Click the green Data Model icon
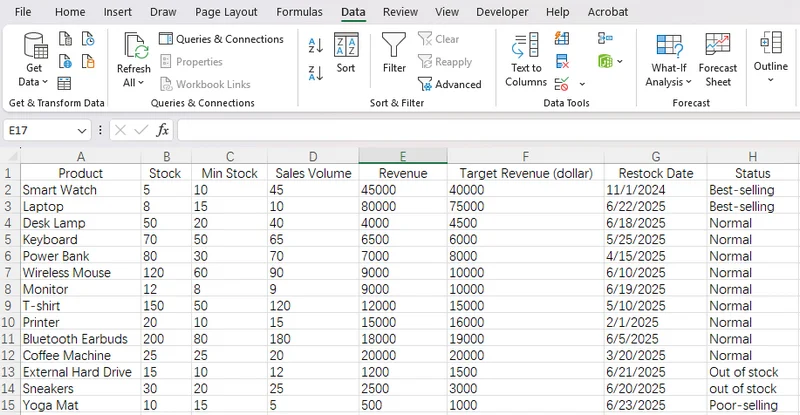The height and width of the screenshot is (415, 800). [605, 61]
